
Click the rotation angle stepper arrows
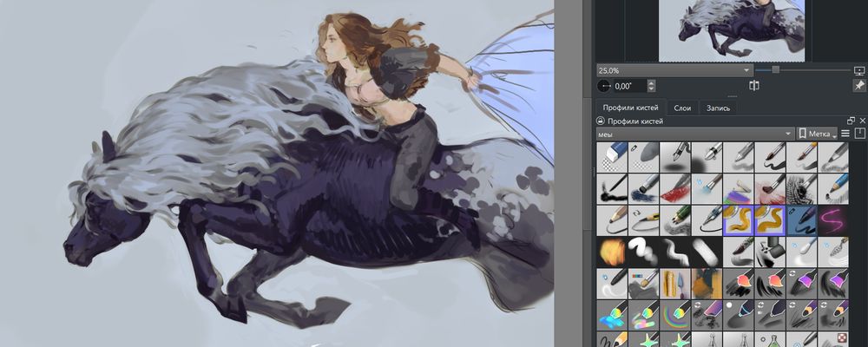pos(652,86)
